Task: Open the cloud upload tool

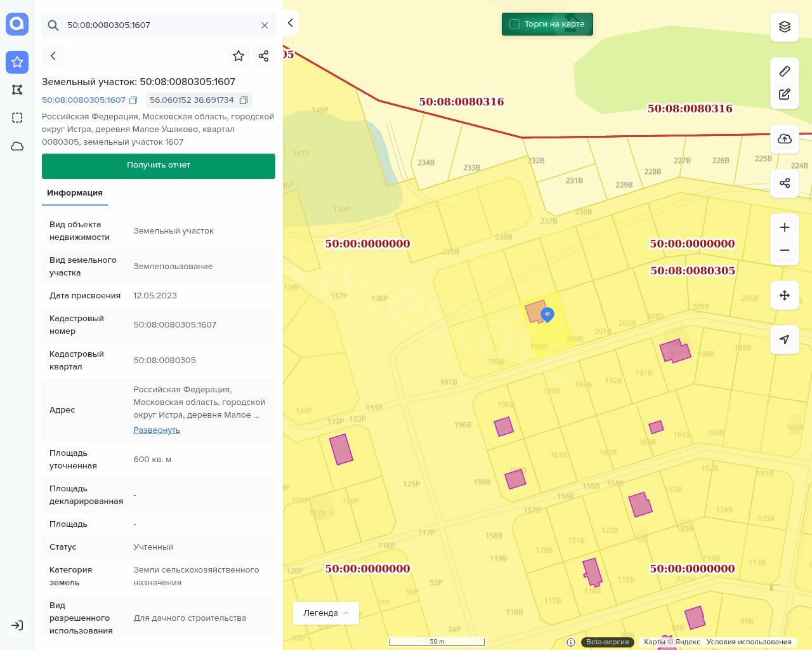Action: point(785,139)
